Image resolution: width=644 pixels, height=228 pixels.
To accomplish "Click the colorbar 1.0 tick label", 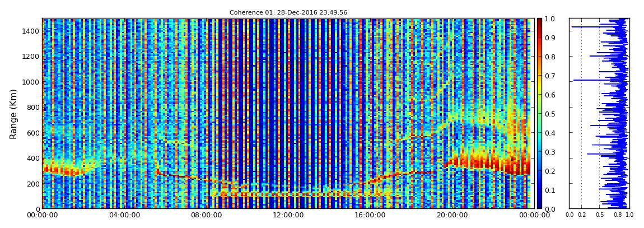I will point(549,19).
